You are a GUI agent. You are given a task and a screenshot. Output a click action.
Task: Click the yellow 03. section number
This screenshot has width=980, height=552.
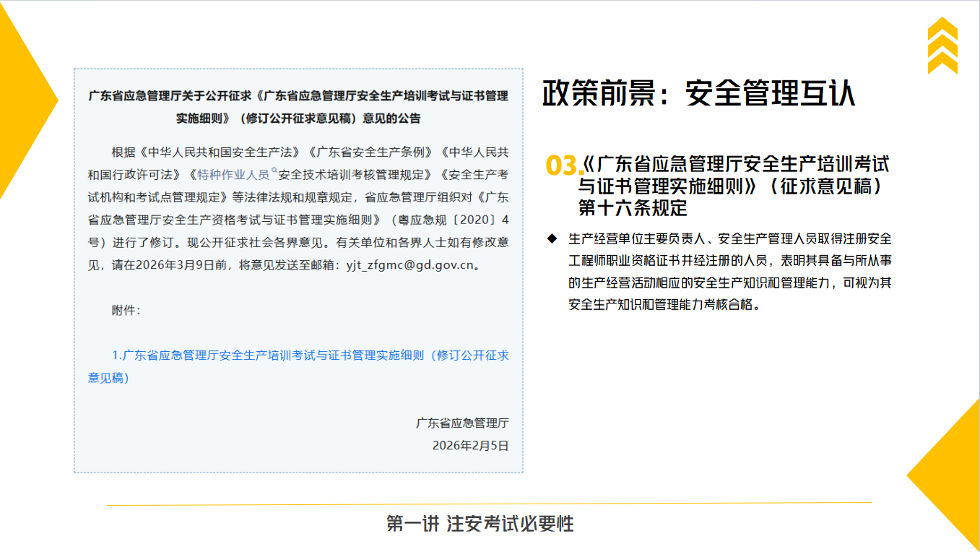pyautogui.click(x=563, y=165)
